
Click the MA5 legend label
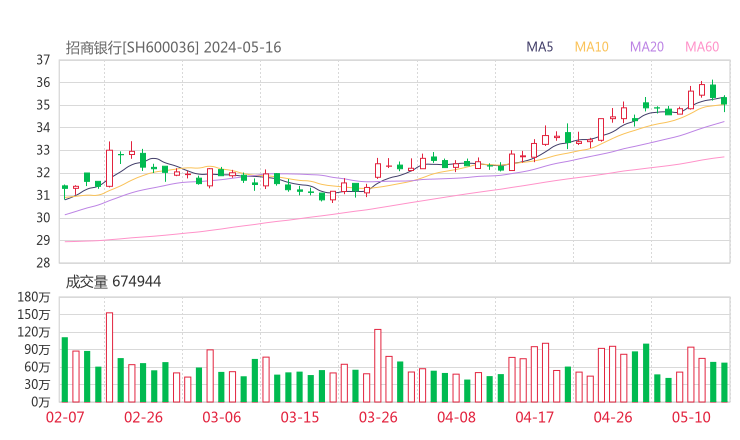(539, 47)
